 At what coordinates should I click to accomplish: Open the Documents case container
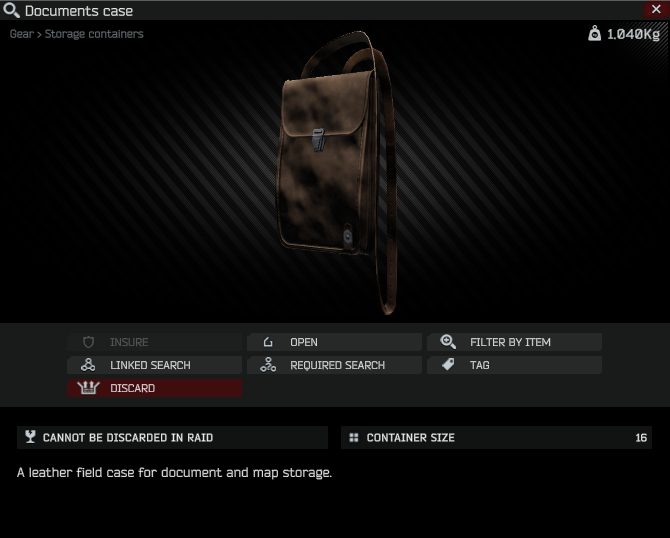[x=334, y=342]
